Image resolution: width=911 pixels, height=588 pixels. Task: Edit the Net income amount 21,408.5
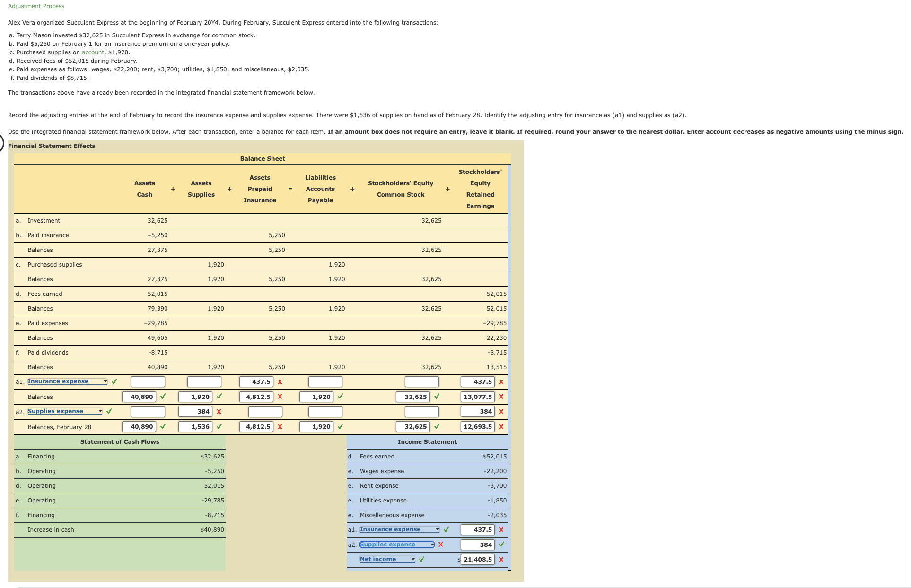pyautogui.click(x=478, y=560)
